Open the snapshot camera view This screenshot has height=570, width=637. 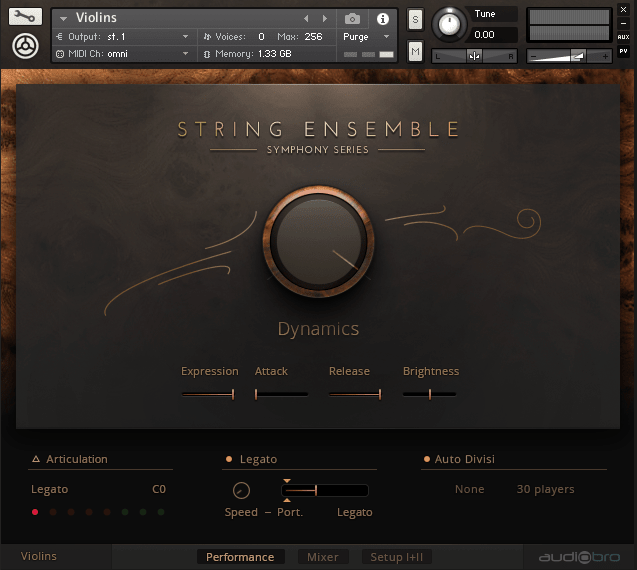coord(352,19)
